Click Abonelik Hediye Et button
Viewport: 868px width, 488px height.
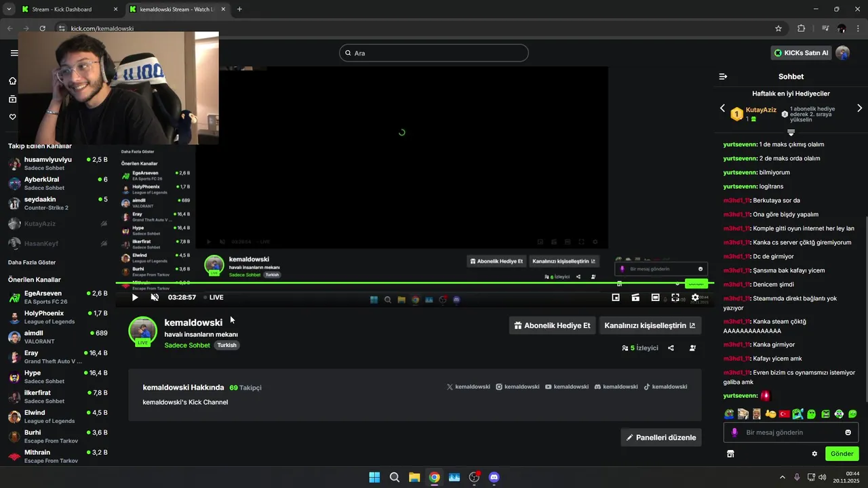(553, 325)
